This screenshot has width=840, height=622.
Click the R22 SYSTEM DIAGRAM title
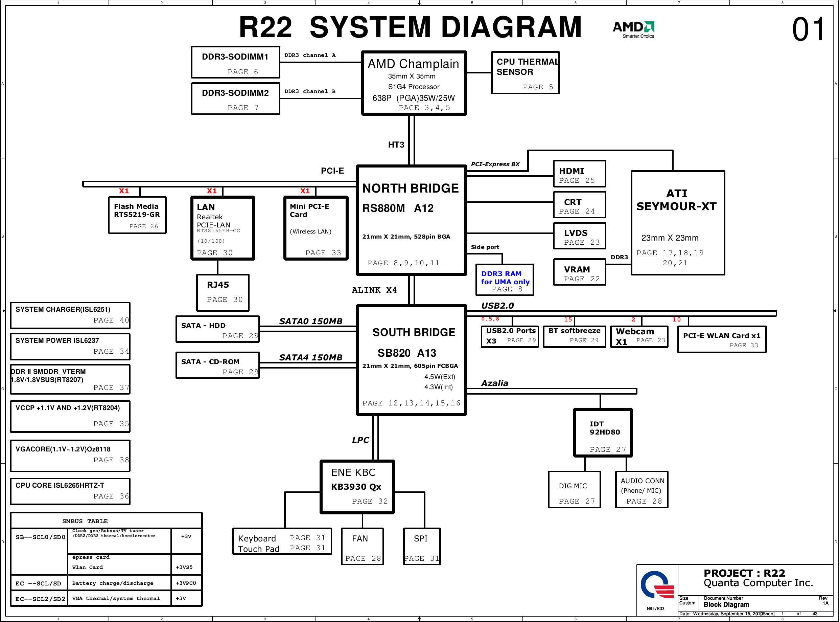411,27
